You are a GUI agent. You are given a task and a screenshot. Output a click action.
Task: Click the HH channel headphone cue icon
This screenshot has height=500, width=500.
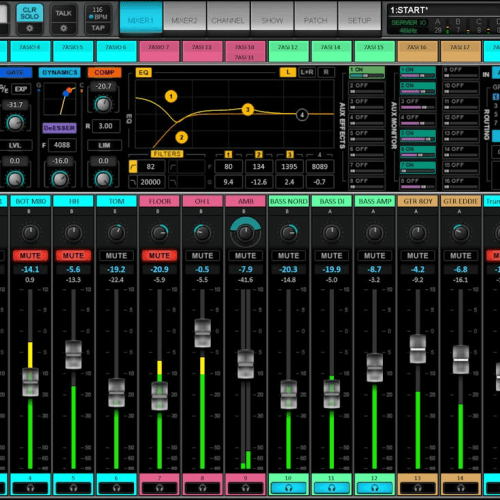(73, 488)
